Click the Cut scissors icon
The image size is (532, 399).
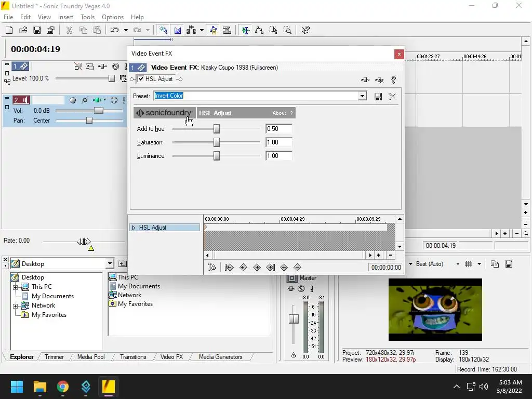point(69,30)
